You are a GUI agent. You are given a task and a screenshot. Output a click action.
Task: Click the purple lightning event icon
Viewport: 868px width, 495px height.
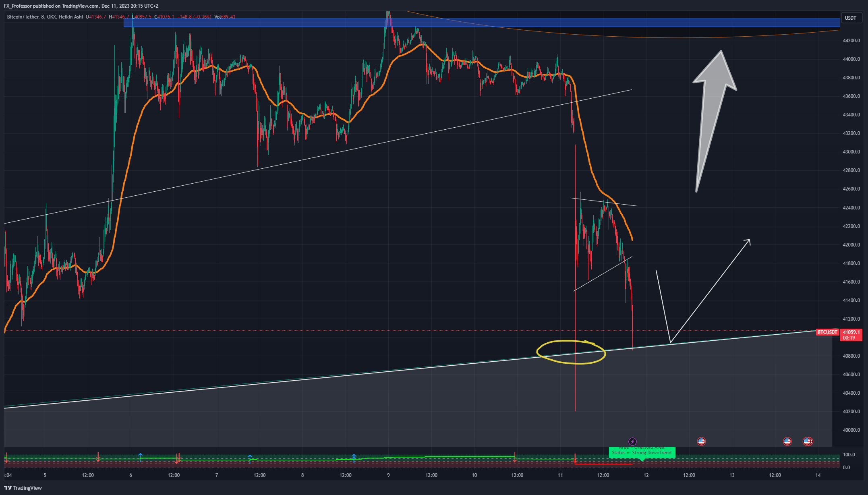(x=632, y=441)
